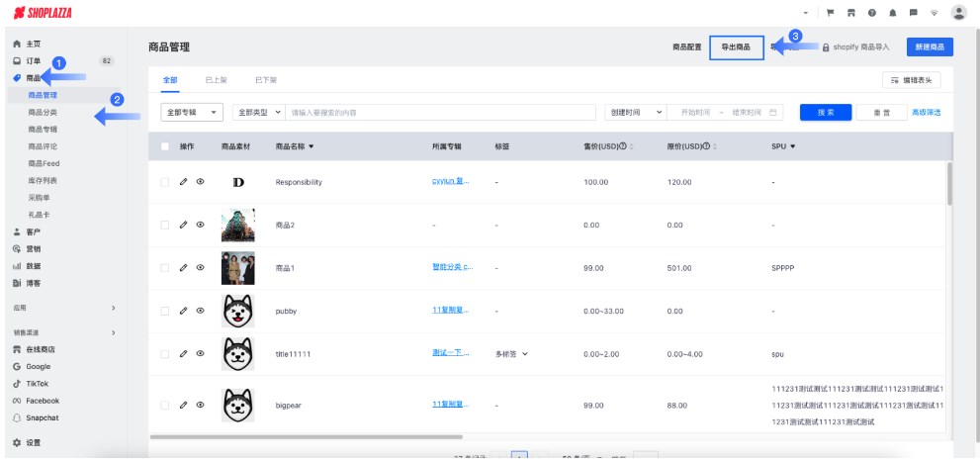Open the storefront icon in top bar
The height and width of the screenshot is (461, 980).
pyautogui.click(x=851, y=13)
